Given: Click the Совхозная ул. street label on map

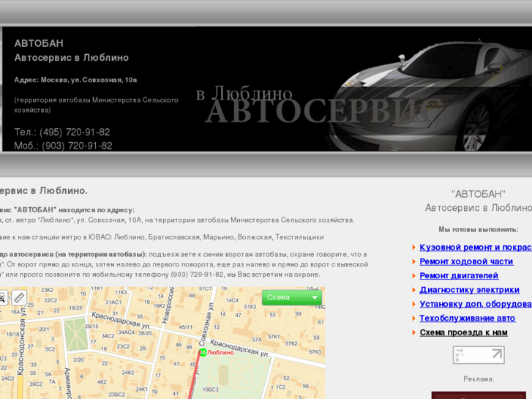Looking at the screenshot, I should point(207,324).
